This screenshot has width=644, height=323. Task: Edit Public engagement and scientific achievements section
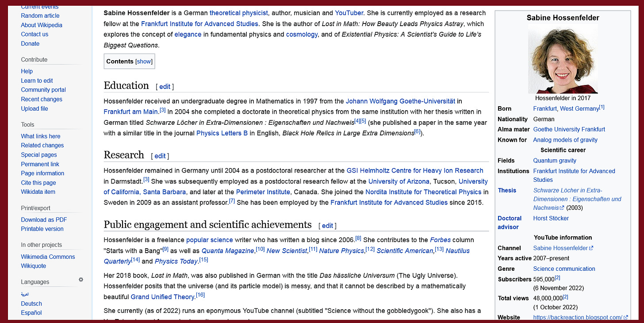coord(327,226)
